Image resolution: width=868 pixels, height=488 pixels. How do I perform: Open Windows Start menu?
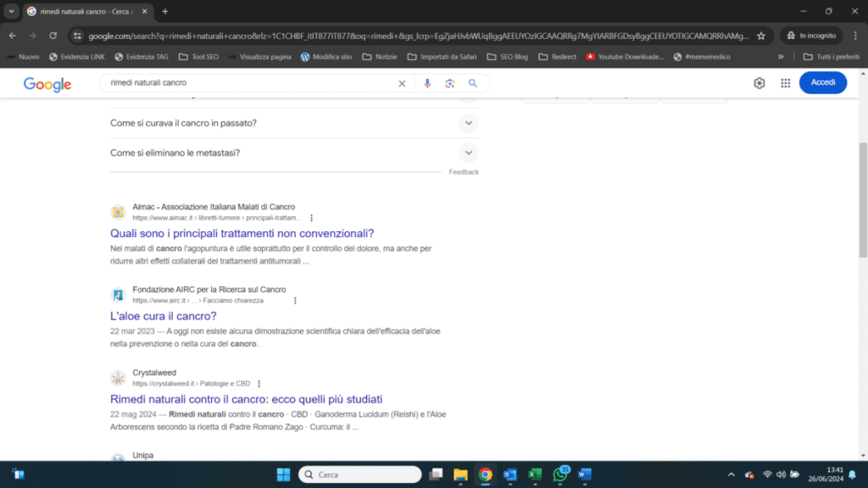pos(283,474)
